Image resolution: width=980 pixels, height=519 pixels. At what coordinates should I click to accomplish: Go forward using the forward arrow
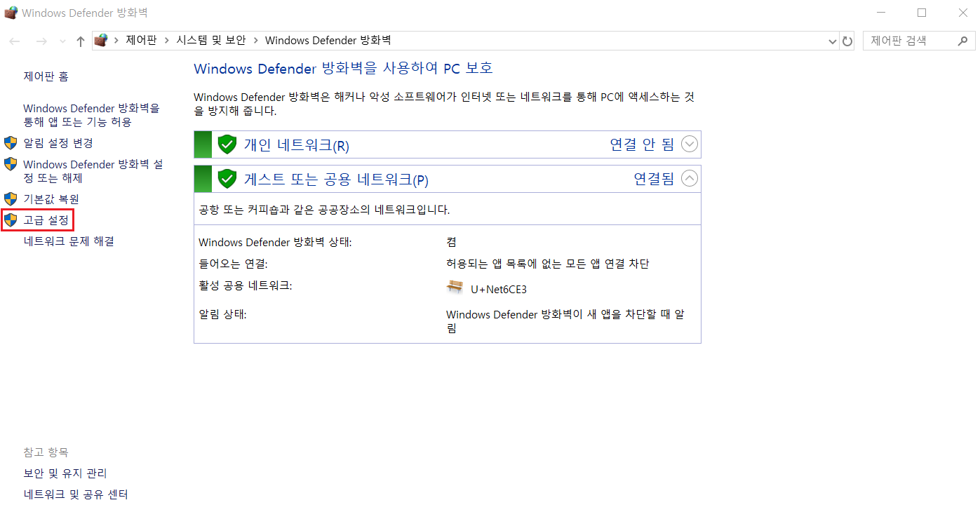click(41, 41)
